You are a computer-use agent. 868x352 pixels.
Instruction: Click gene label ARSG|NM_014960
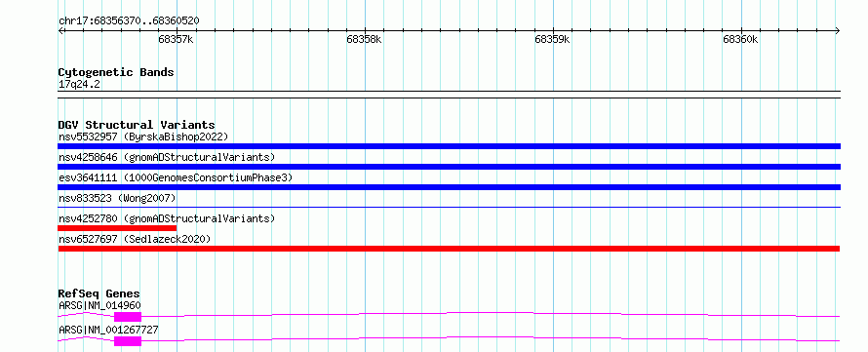click(x=99, y=305)
